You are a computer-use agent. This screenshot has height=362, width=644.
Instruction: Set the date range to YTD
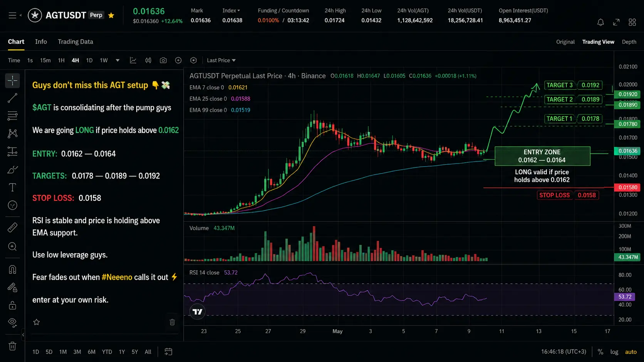(x=107, y=352)
